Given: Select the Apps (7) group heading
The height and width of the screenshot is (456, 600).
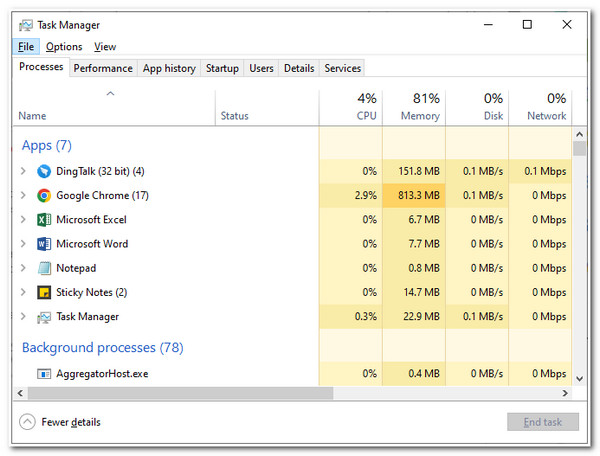Looking at the screenshot, I should [x=47, y=145].
